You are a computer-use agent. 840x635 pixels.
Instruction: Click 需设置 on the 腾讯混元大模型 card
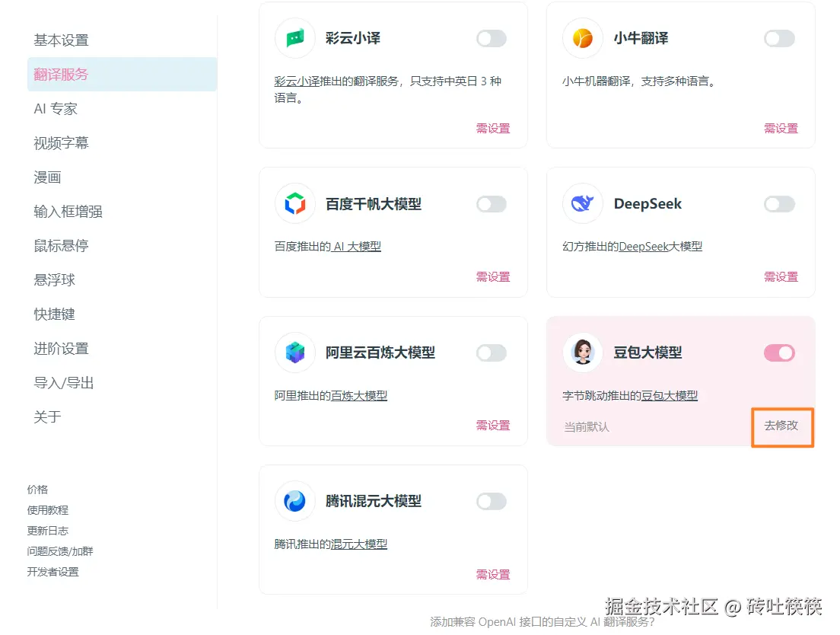tap(493, 574)
